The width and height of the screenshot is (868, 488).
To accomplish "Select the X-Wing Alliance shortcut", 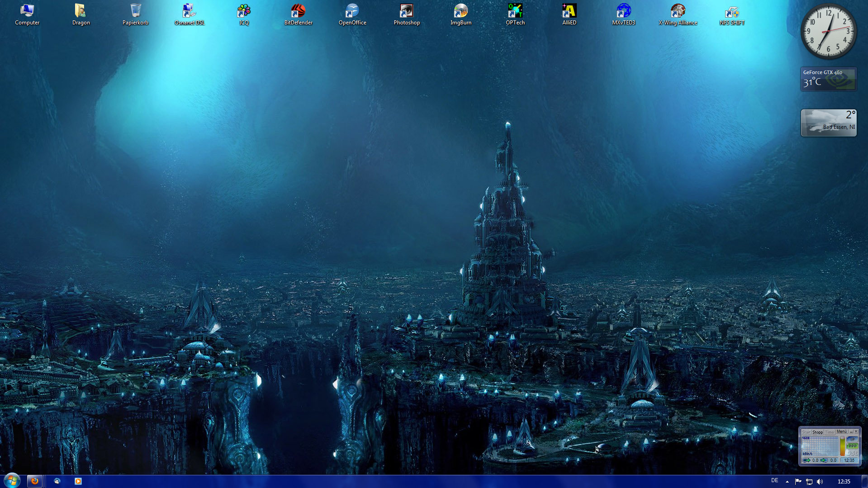I will [678, 14].
